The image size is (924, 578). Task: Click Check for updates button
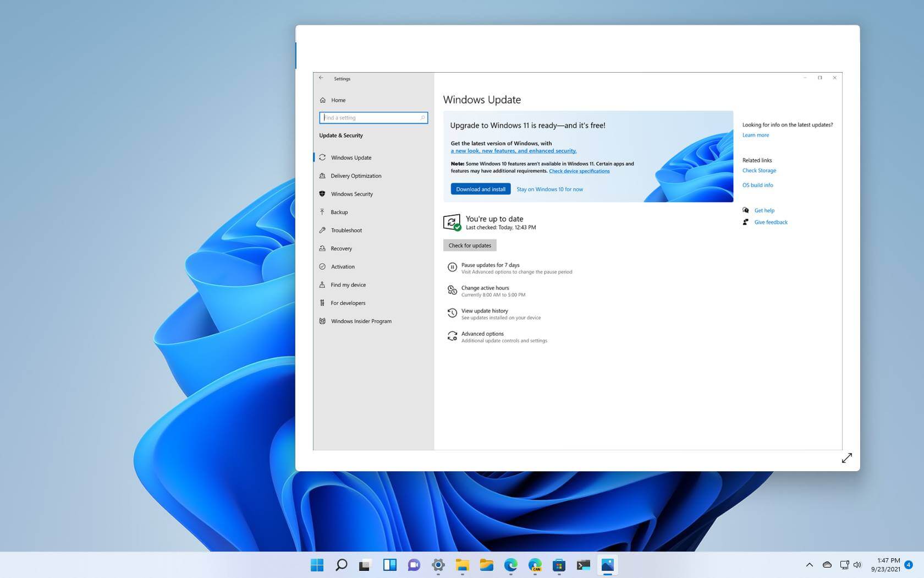[470, 246]
